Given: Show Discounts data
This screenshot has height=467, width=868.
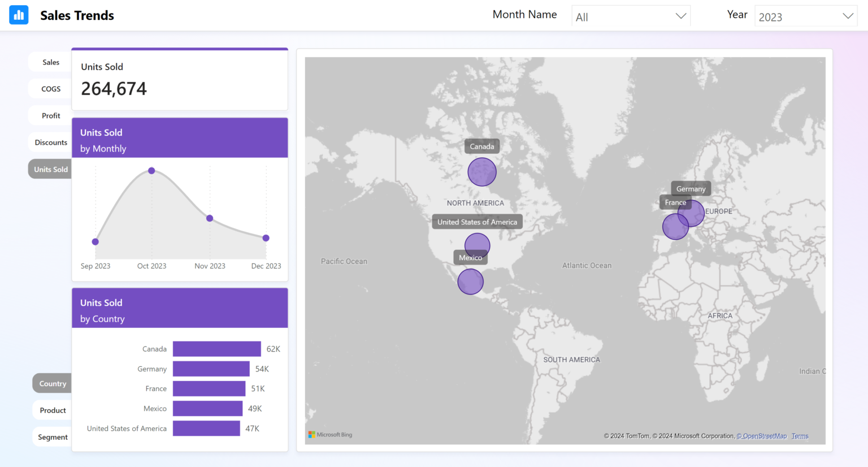Looking at the screenshot, I should tap(50, 142).
